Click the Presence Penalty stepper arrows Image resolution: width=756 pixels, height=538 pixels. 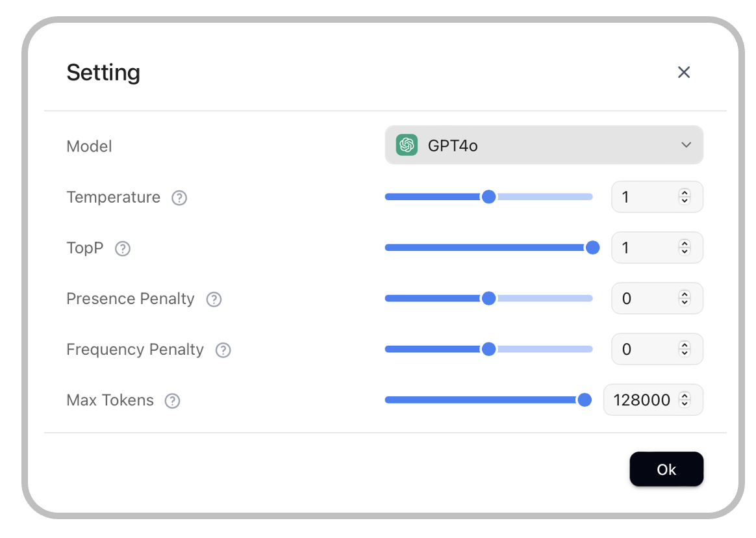684,298
